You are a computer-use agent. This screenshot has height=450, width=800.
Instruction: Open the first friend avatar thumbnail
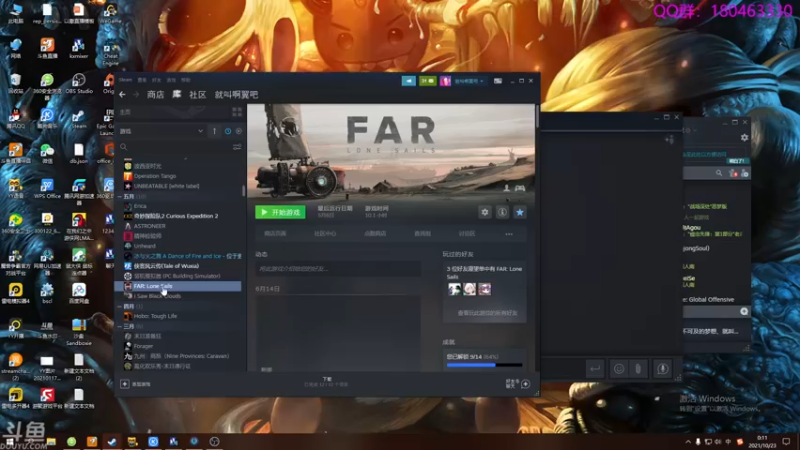pyautogui.click(x=454, y=289)
